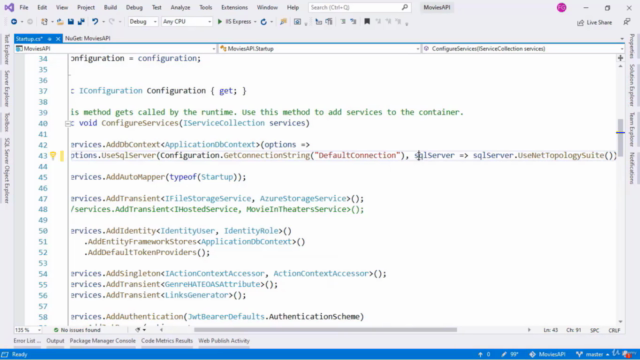Image resolution: width=640 pixels, height=360 pixels.
Task: Start IIS Express with the green play icon
Action: coord(220,22)
